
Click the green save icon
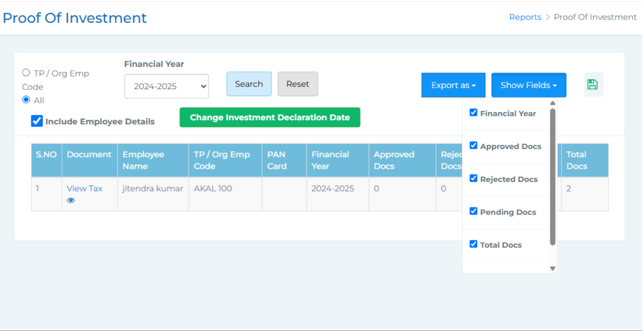(x=593, y=85)
